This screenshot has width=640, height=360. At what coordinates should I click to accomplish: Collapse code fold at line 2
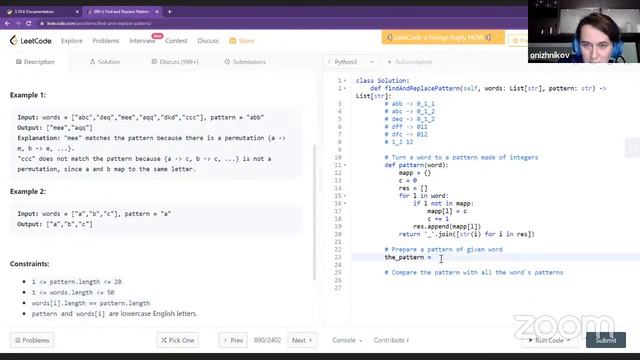coord(345,89)
